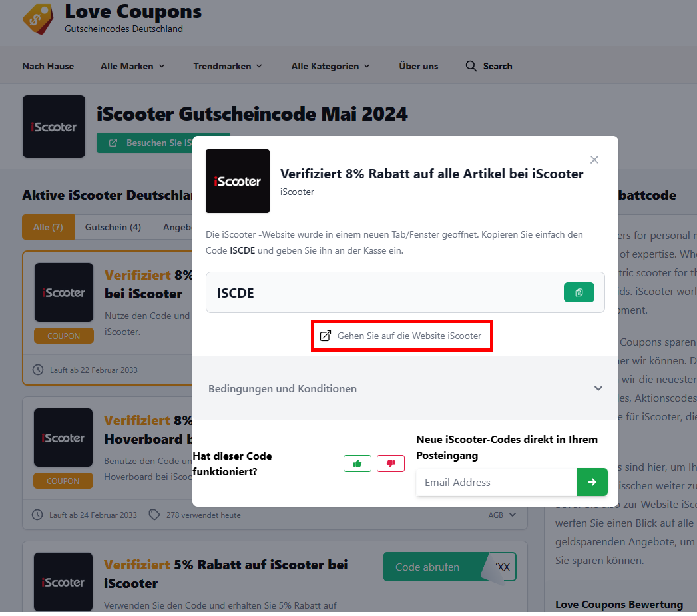This screenshot has width=697, height=616.
Task: Click Besuchen Sie iScooter green button
Action: [144, 143]
